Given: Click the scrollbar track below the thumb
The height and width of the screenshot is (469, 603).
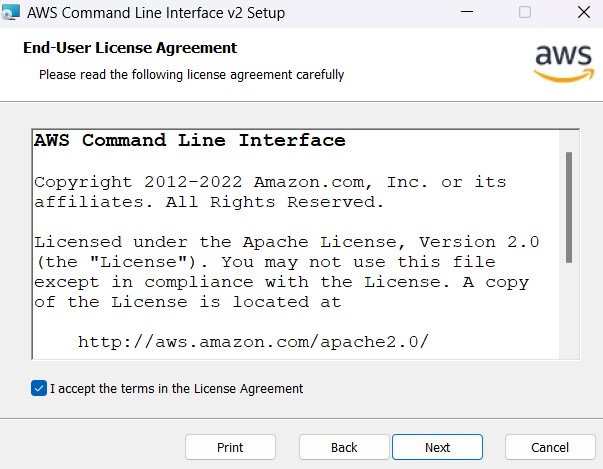Looking at the screenshot, I should pos(569,310).
